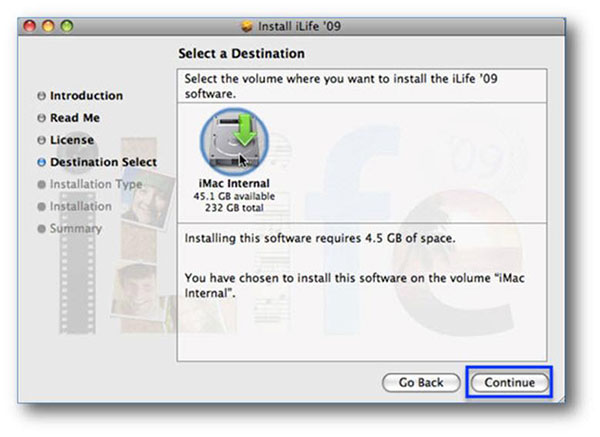Click the '45.1 GB available' text
The image size is (600, 437).
click(234, 196)
